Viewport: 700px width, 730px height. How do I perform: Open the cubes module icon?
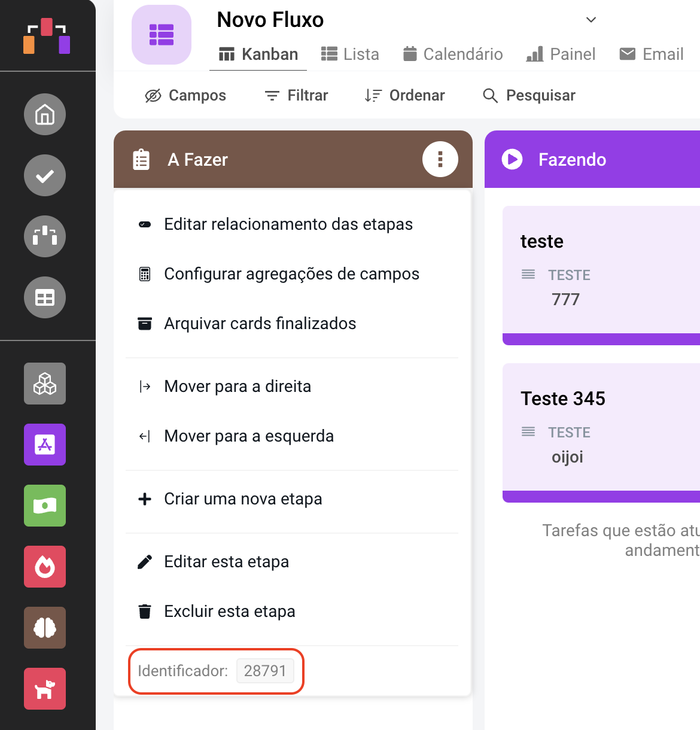(45, 384)
